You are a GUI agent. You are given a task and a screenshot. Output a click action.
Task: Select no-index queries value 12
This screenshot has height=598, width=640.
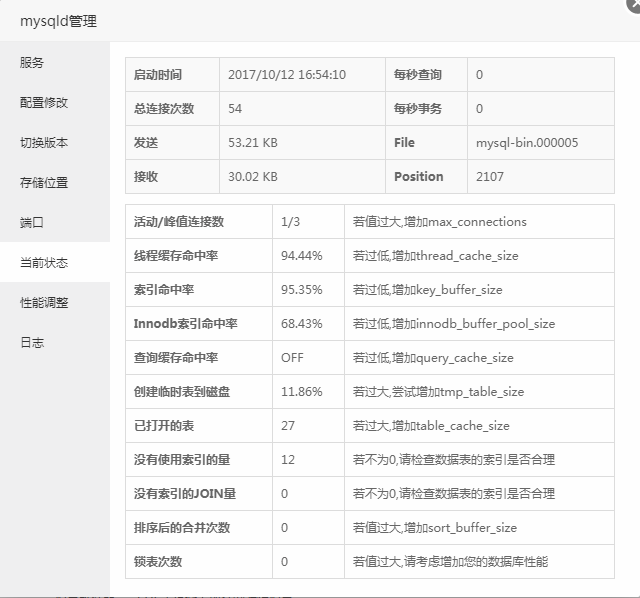click(288, 460)
